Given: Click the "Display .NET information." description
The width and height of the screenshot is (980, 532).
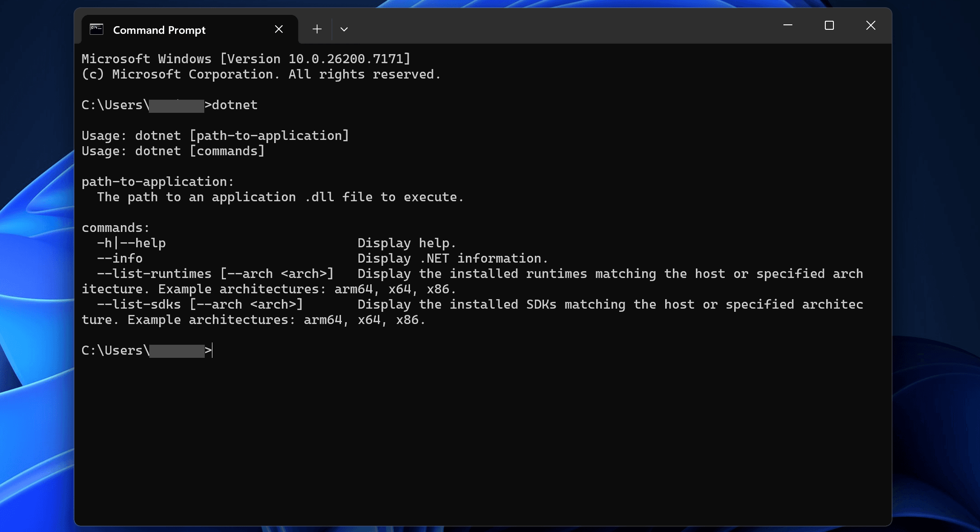Looking at the screenshot, I should tap(452, 259).
